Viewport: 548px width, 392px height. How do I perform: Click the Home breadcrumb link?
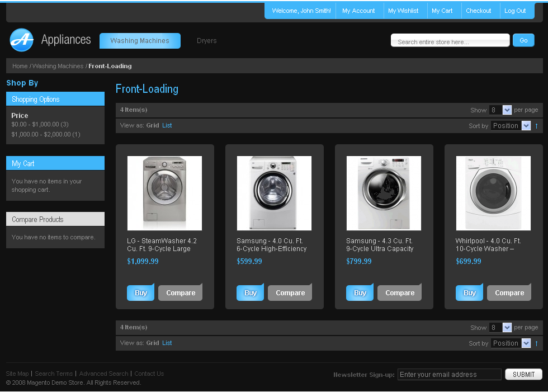(x=20, y=67)
